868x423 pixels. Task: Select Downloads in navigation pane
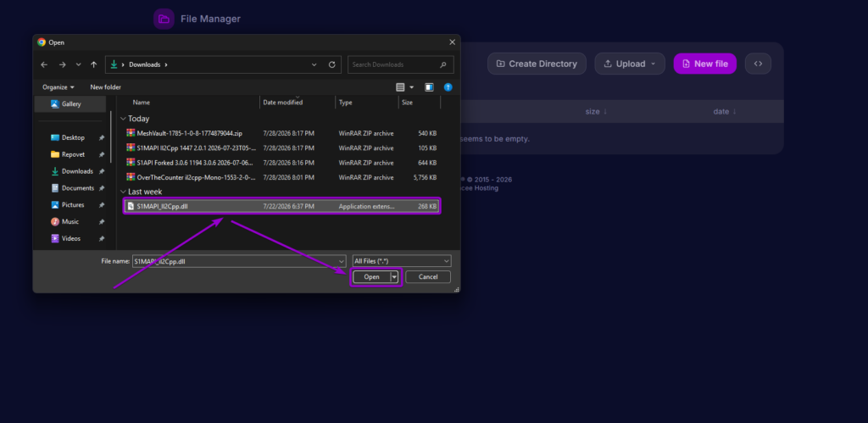77,171
